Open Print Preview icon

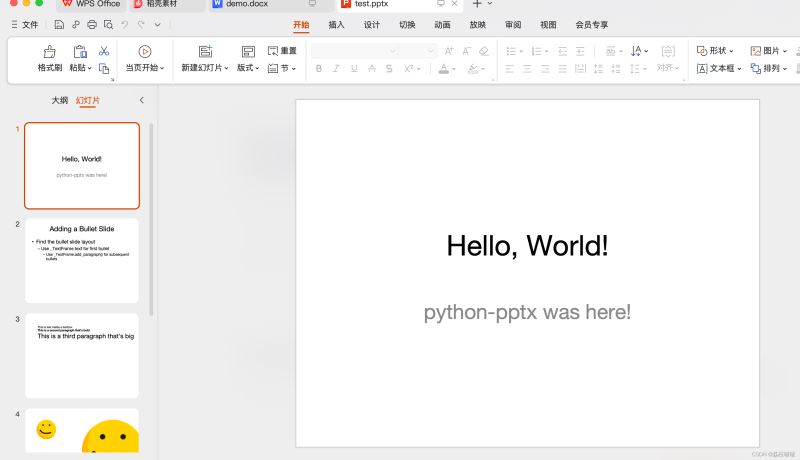pos(108,24)
